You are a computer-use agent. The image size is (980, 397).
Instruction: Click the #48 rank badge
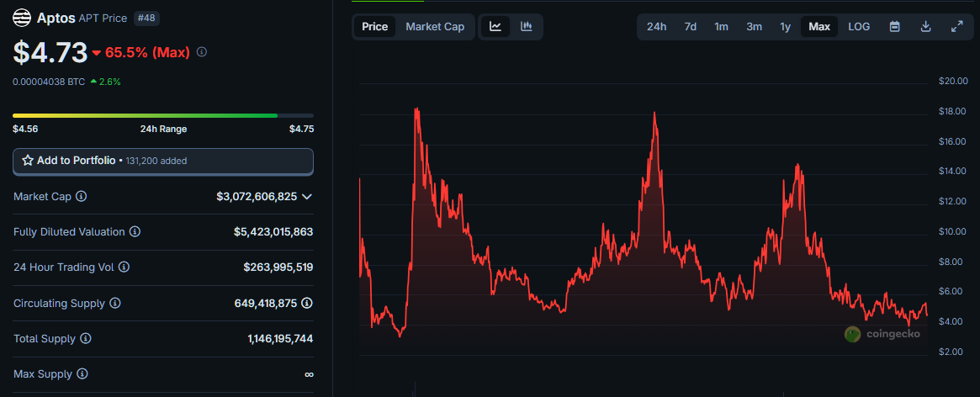[147, 19]
